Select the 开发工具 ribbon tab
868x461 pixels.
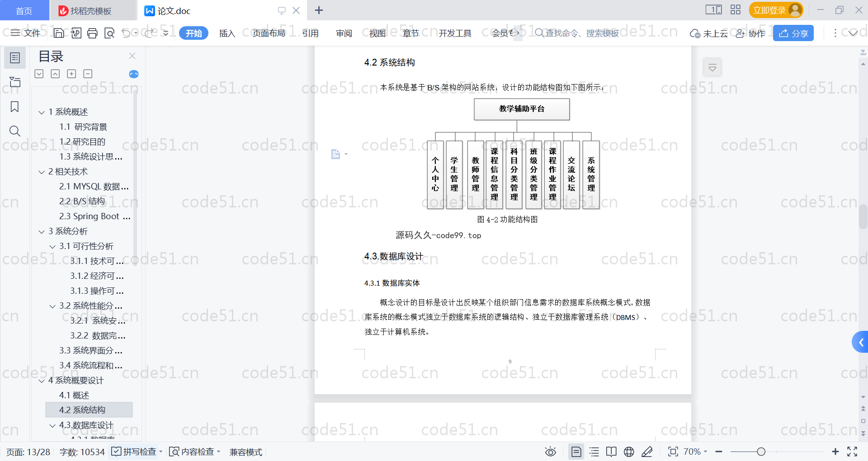(455, 33)
